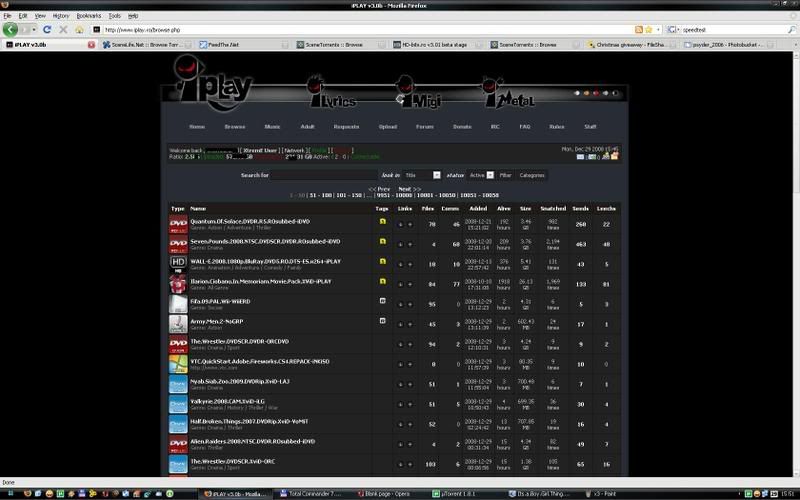This screenshot has height=500, width=800.
Task: Open the Firefox File menu
Action: tap(7, 16)
